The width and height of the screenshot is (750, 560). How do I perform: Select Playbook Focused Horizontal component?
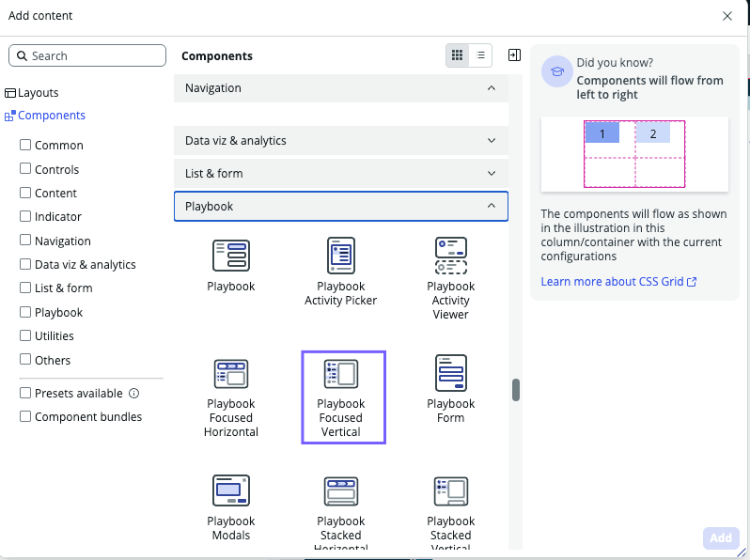pos(231,397)
